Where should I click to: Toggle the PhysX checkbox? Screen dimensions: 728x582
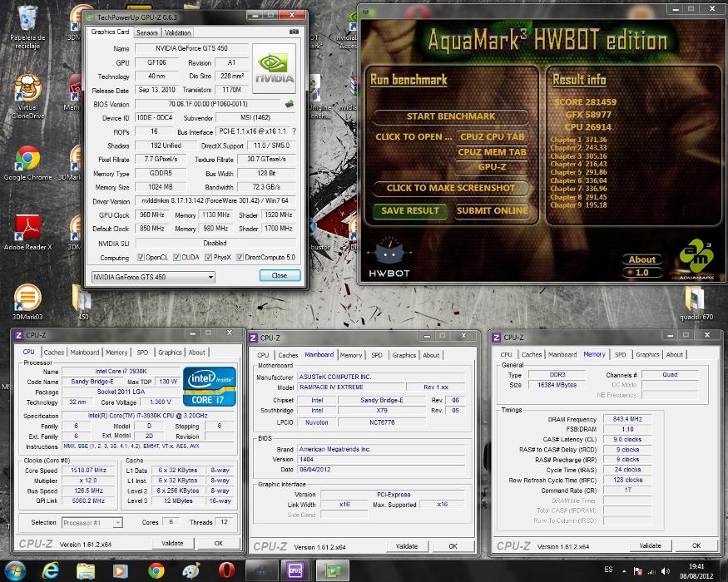point(208,257)
